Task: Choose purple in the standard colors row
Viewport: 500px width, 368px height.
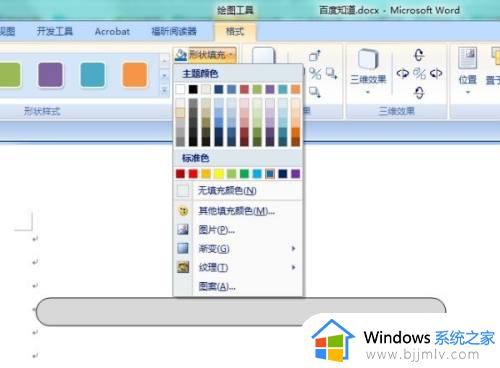Action: pos(296,174)
